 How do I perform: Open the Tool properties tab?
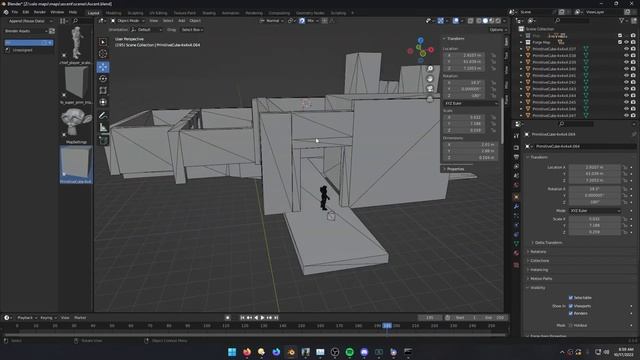pyautogui.click(x=516, y=136)
